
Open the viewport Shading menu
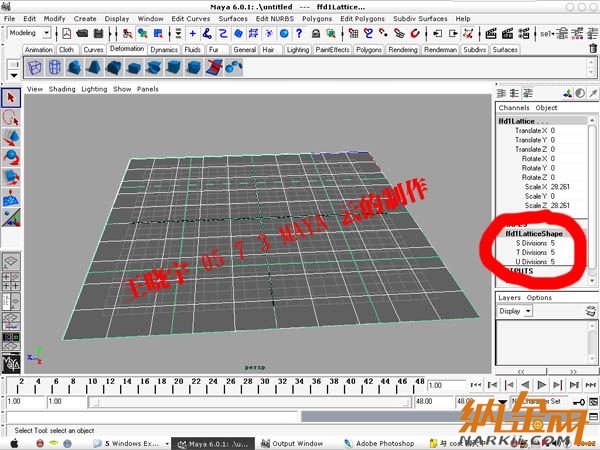[62, 89]
